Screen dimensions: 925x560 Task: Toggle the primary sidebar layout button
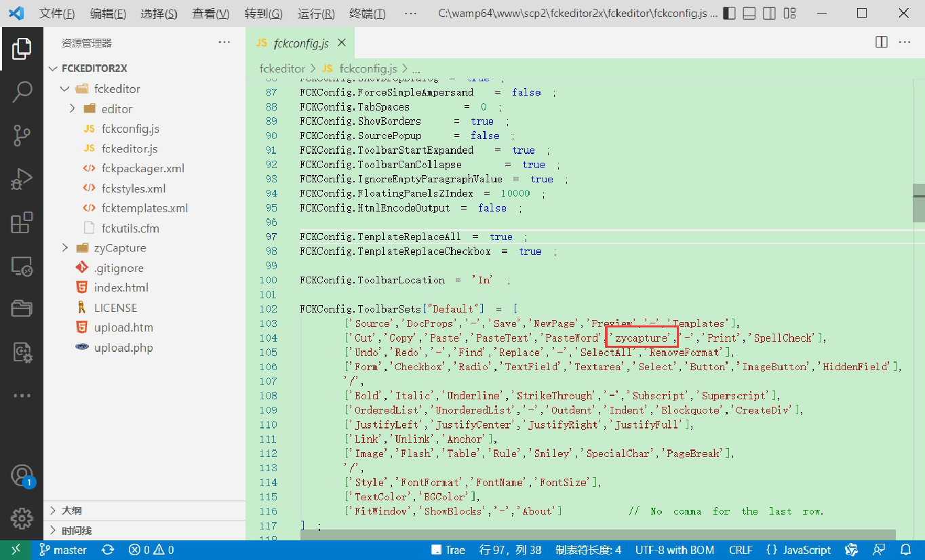click(729, 14)
